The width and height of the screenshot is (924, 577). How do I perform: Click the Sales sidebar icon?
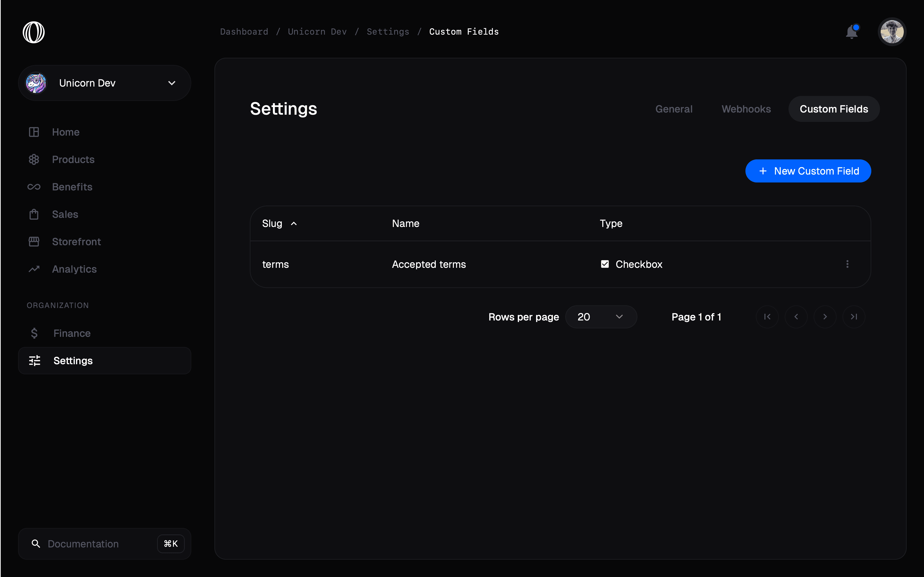tap(34, 213)
